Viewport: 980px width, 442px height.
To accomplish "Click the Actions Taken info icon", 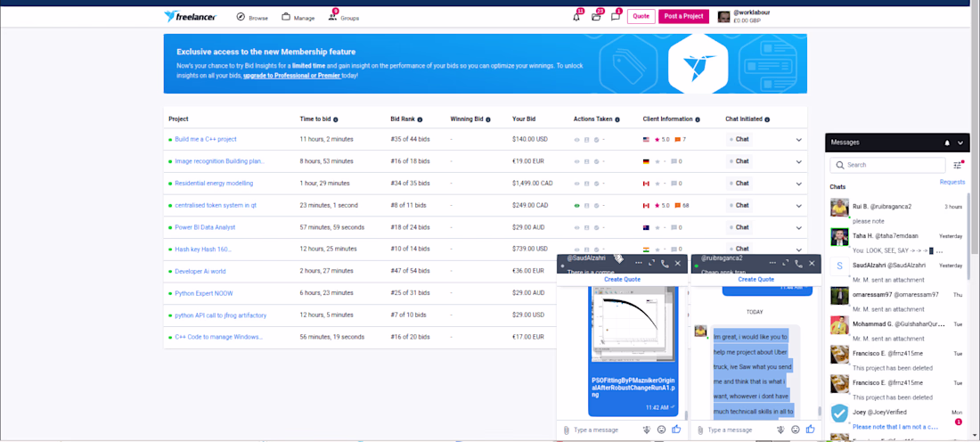I will coord(617,119).
